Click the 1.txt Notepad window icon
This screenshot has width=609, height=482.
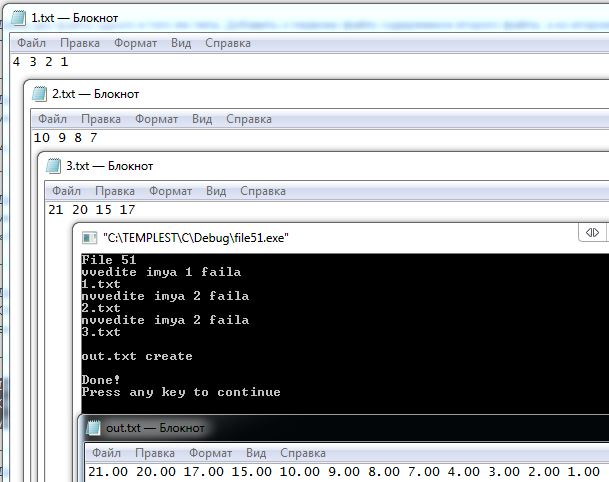click(x=18, y=18)
